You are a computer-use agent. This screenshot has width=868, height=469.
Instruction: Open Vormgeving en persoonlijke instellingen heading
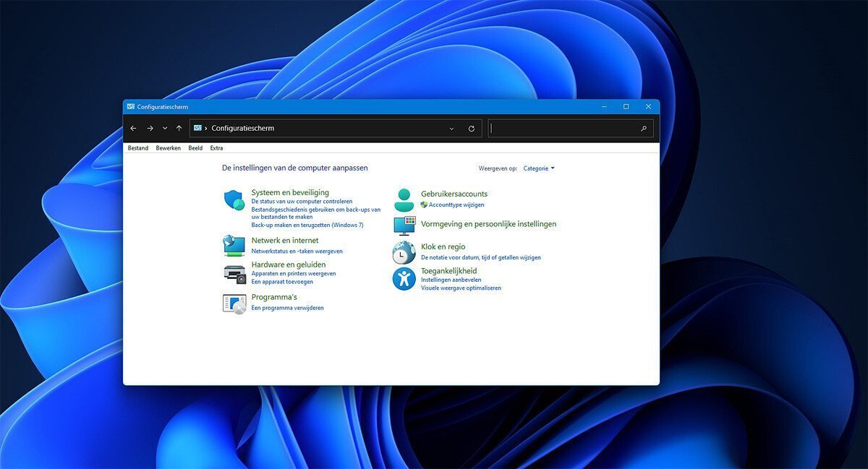[x=489, y=224]
